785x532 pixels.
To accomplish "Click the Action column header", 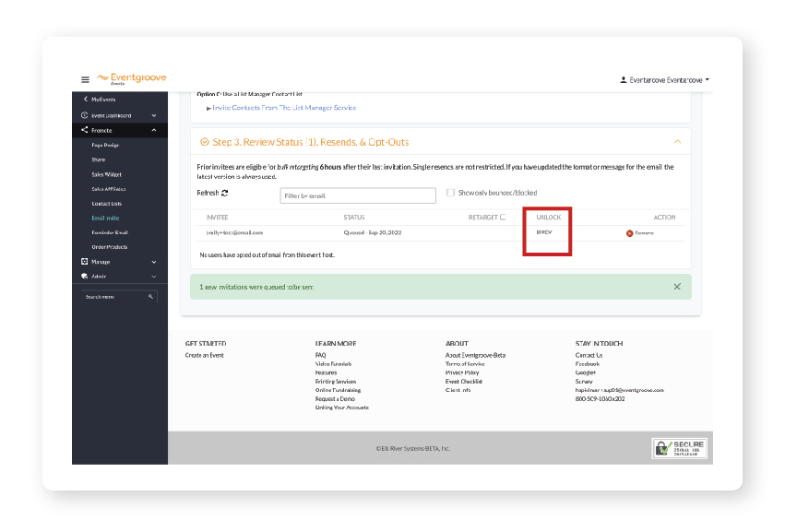I will (664, 218).
